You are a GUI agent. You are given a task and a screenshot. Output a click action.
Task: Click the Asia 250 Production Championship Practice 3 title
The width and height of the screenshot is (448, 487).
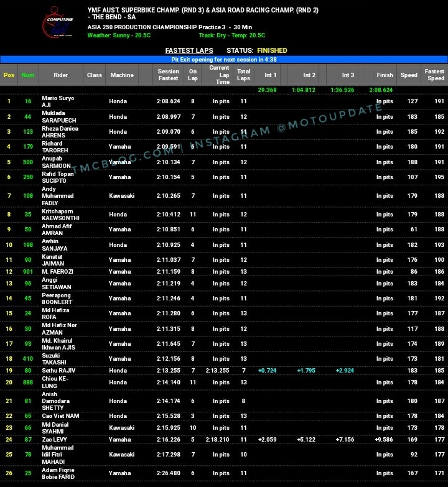click(170, 27)
